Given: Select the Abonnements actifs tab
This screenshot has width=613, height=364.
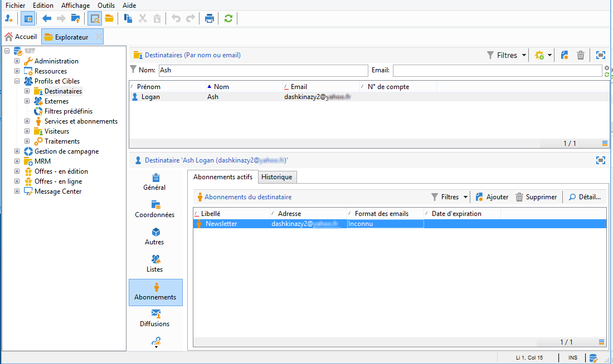Looking at the screenshot, I should (223, 177).
